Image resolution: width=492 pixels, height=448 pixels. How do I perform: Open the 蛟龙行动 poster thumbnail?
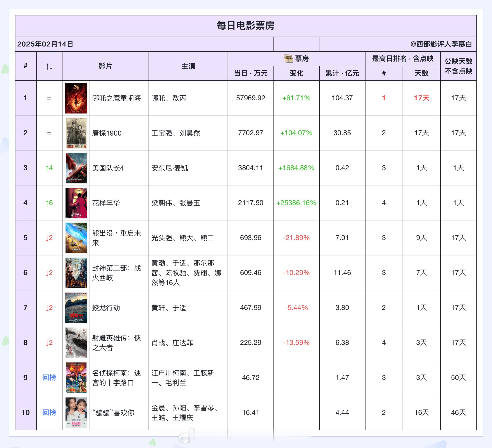[x=76, y=308]
